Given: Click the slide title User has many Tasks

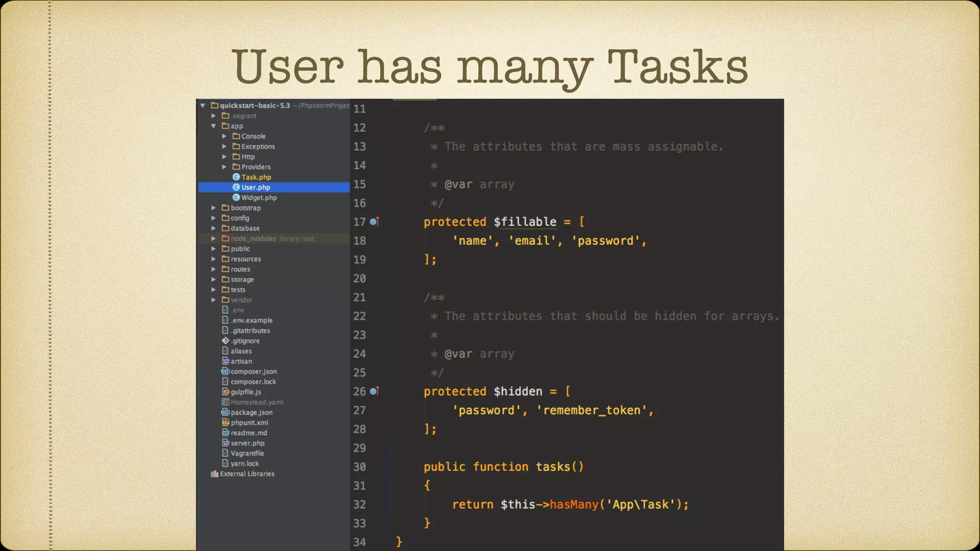Looking at the screenshot, I should point(490,68).
